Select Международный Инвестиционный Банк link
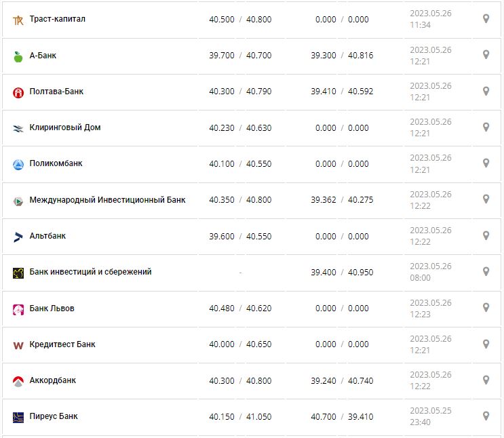 coord(107,200)
